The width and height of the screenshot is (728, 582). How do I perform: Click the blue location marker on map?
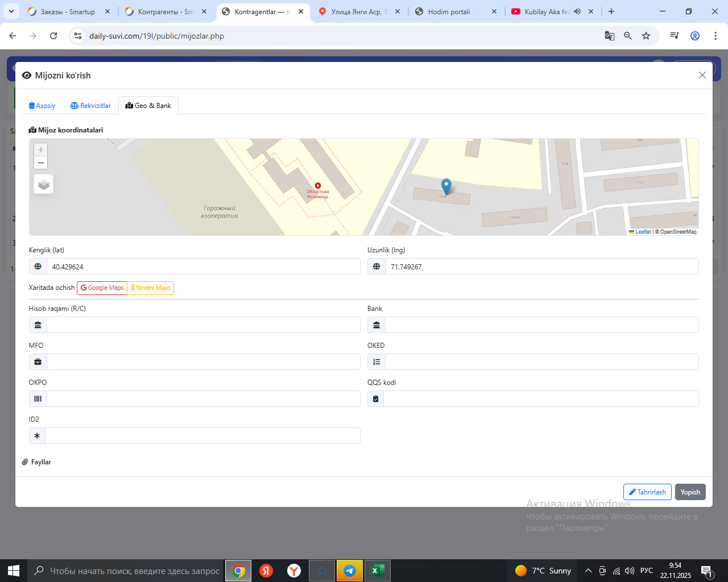[x=446, y=186]
